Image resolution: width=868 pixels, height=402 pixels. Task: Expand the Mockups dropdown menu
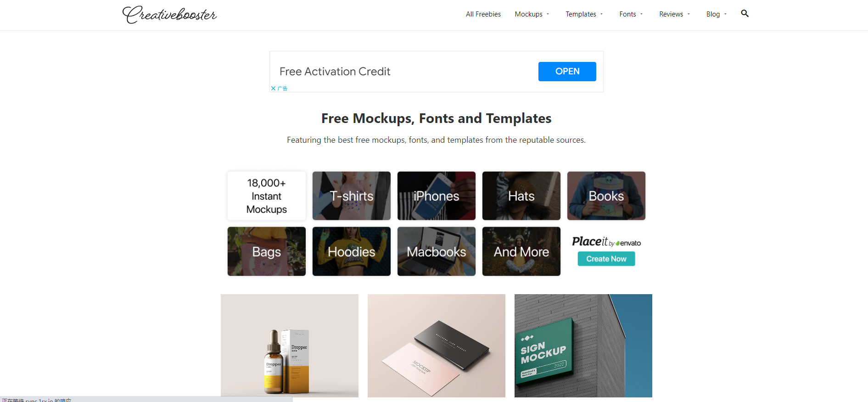[x=532, y=14]
